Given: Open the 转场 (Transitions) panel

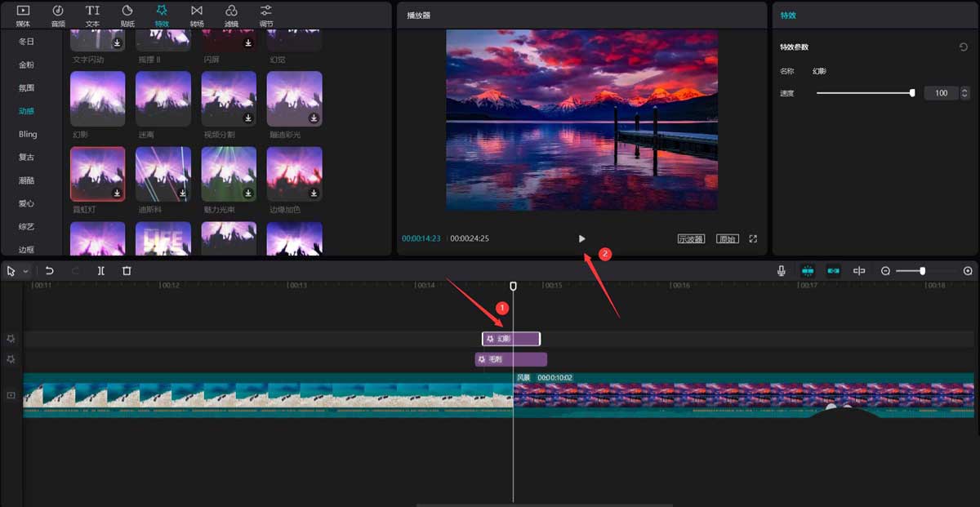Looking at the screenshot, I should pos(197,15).
